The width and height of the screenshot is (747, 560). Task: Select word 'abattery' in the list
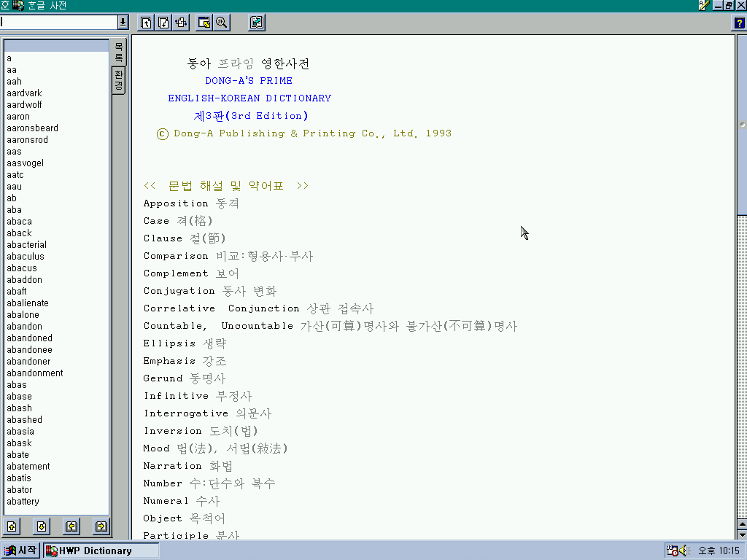23,502
